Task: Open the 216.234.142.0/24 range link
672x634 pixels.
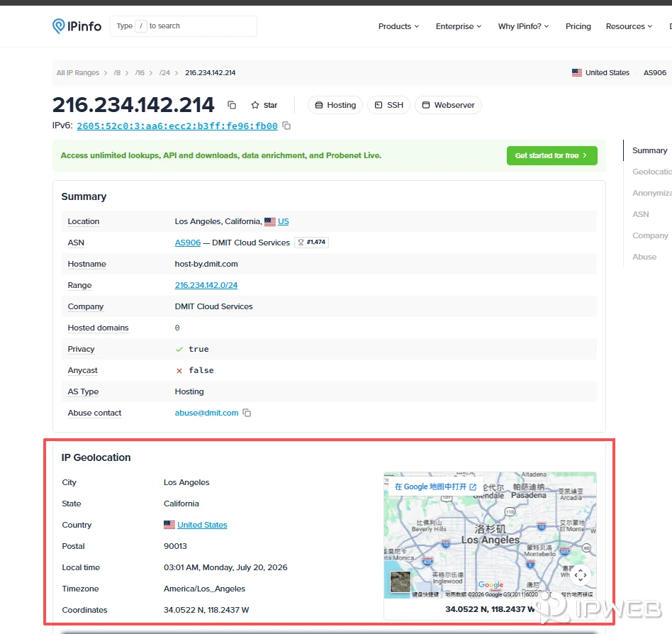Action: tap(206, 285)
